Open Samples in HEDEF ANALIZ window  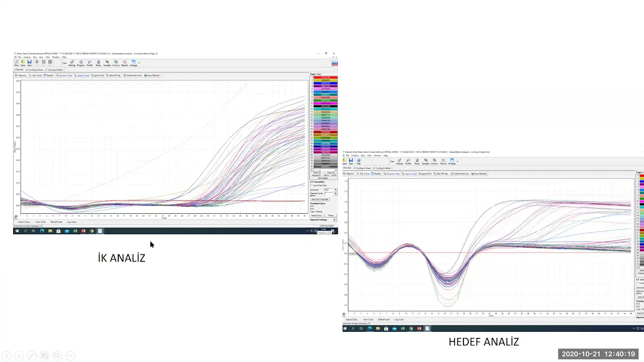(426, 162)
